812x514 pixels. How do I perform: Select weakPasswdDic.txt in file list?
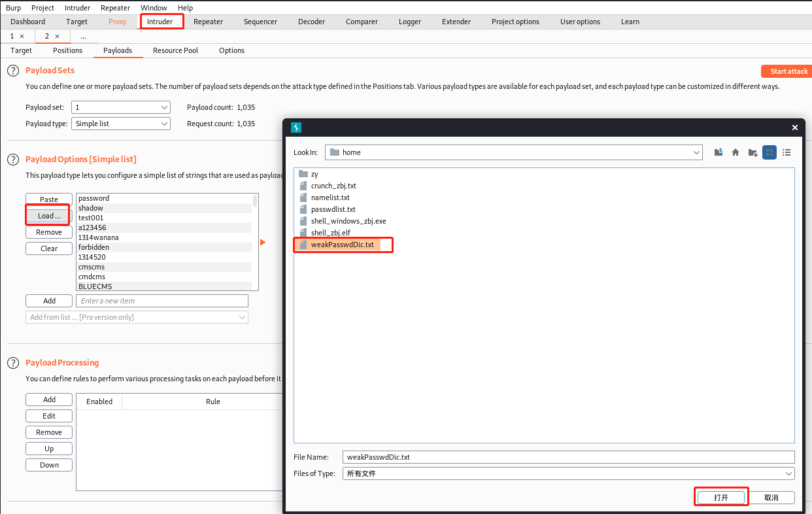pyautogui.click(x=343, y=245)
